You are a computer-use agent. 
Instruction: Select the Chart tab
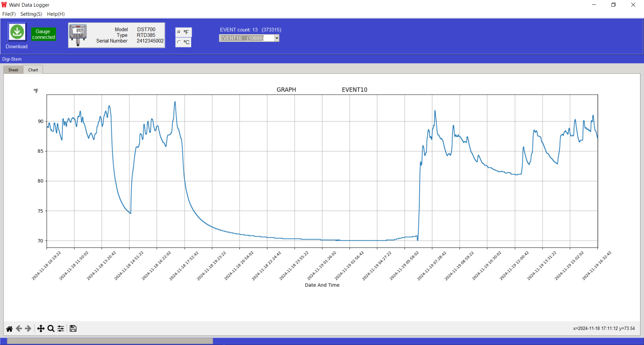pos(33,70)
